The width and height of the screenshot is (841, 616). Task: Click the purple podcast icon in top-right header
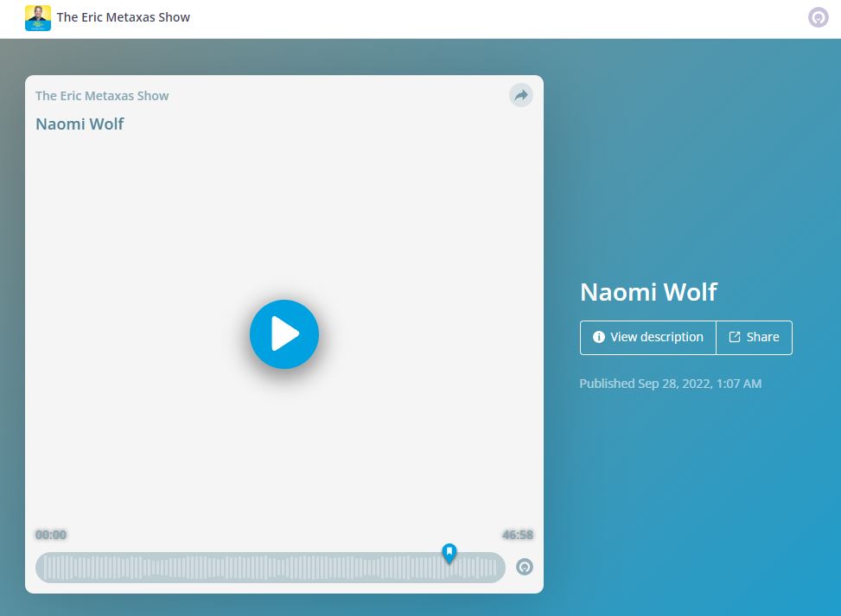coord(818,17)
